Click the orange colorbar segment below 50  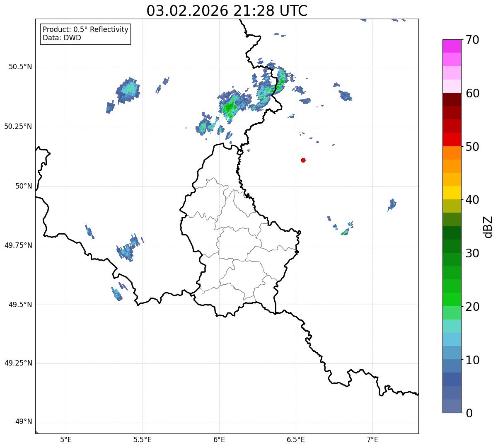tap(452, 153)
